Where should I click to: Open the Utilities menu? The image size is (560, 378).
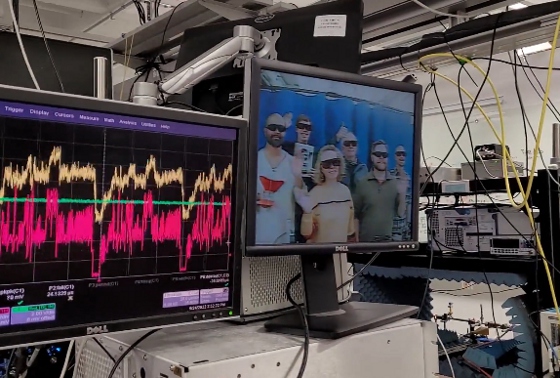coord(148,124)
